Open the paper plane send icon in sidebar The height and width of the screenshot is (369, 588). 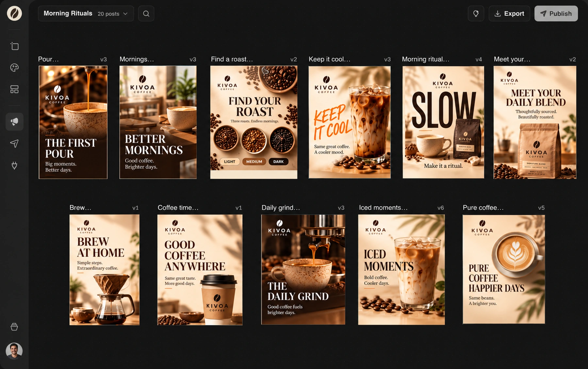14,143
